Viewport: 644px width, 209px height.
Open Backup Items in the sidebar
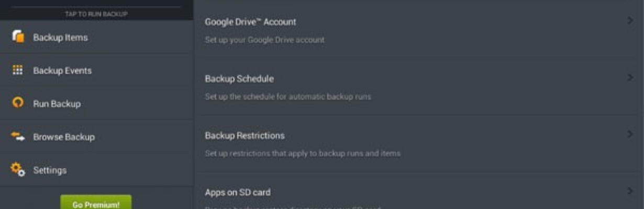pos(97,37)
